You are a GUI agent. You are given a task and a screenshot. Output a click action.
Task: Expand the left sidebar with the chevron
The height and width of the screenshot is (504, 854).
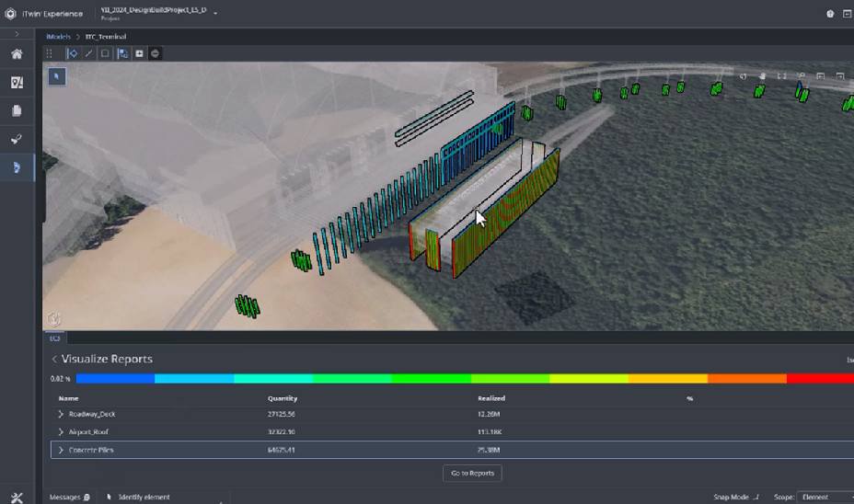[17, 34]
